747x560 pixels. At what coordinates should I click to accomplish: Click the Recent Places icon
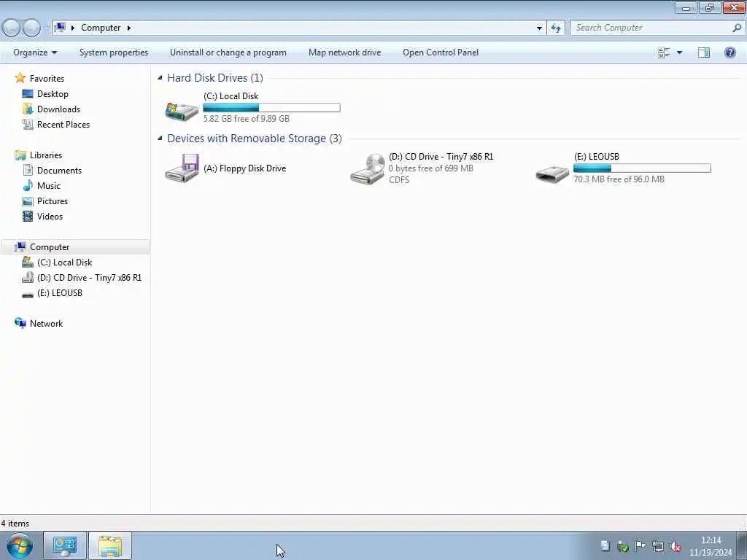[x=28, y=124]
